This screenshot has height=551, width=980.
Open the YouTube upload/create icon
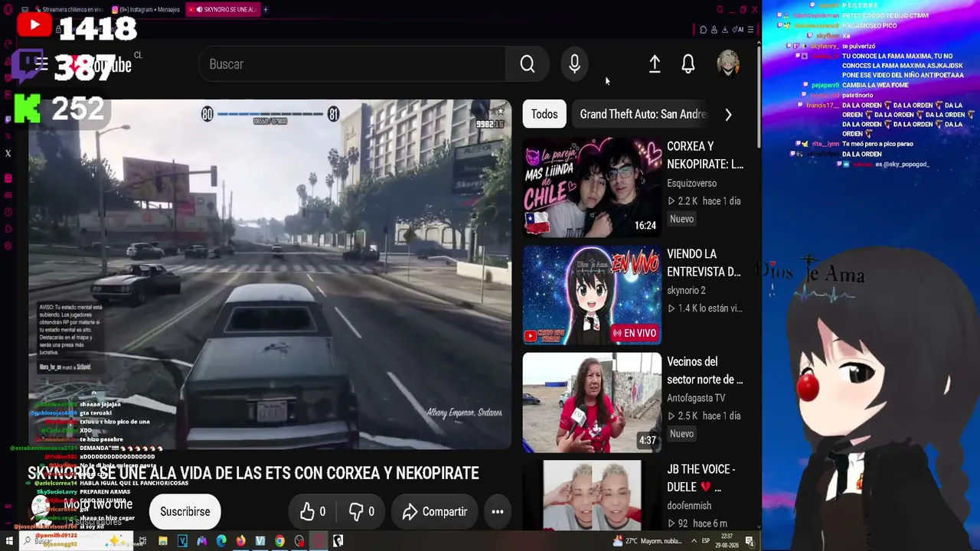click(x=655, y=64)
